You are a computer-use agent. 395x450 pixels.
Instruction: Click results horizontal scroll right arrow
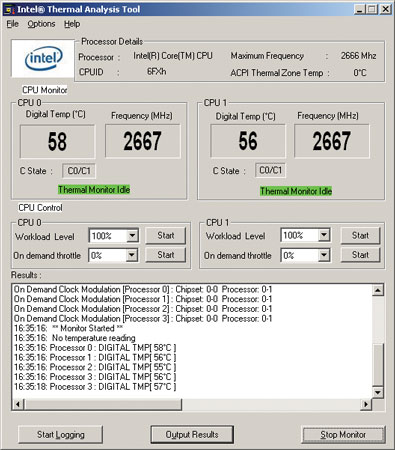[x=366, y=404]
